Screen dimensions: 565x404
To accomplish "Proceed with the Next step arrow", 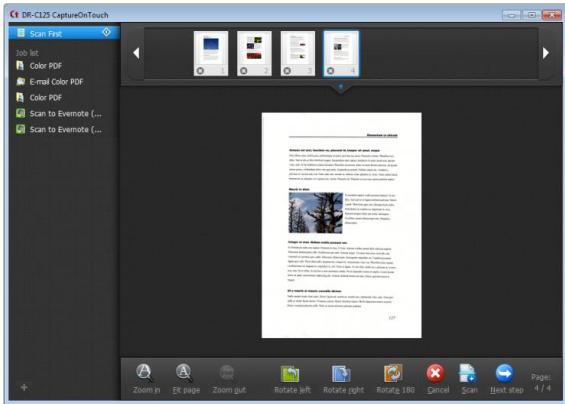I will click(504, 373).
